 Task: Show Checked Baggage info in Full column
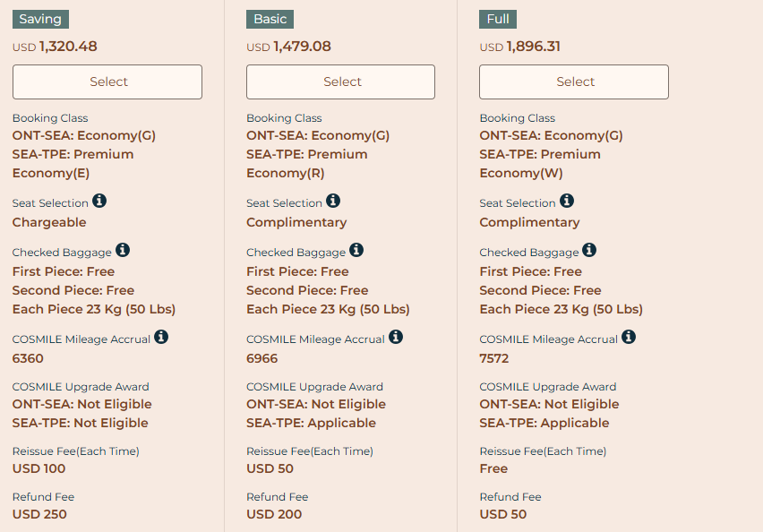[589, 250]
